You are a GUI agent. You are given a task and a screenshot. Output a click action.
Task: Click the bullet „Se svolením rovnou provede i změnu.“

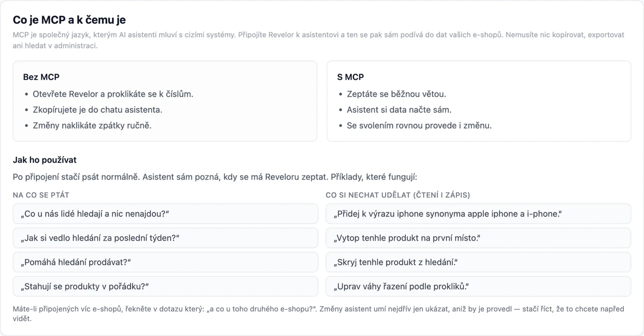click(419, 126)
